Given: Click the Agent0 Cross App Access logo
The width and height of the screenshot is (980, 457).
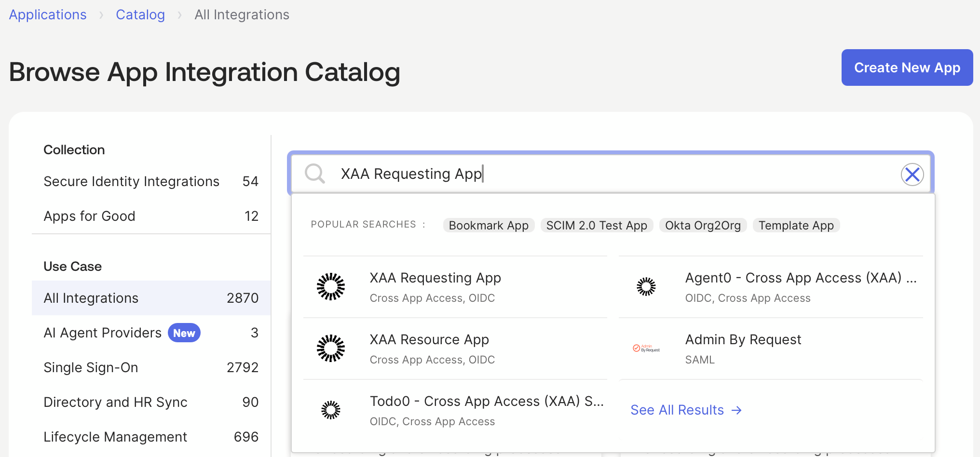Looking at the screenshot, I should click(x=646, y=287).
